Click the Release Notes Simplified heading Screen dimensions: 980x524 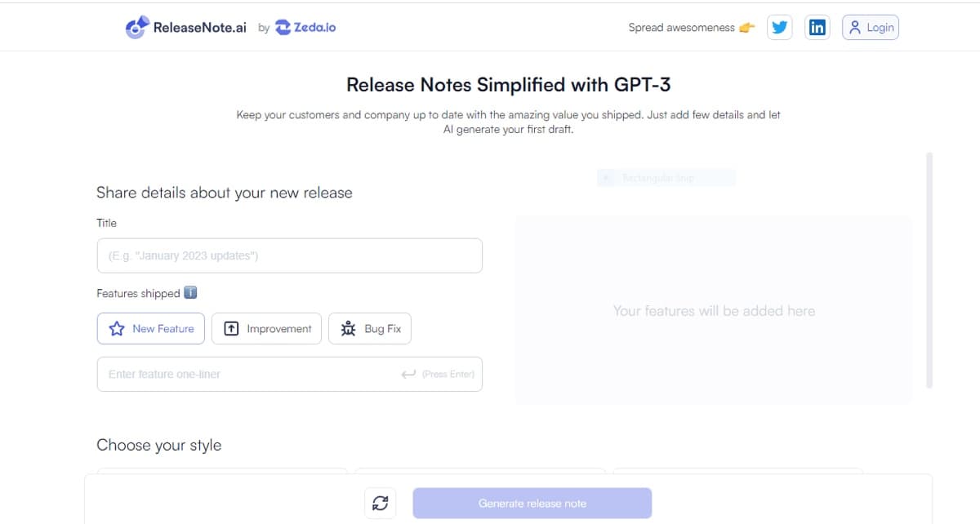click(x=509, y=84)
